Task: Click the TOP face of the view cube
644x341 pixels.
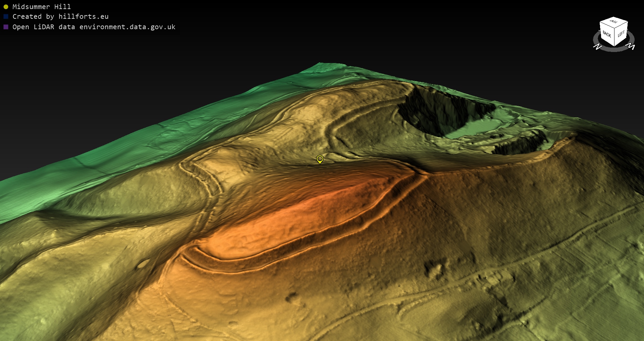Action: pos(613,22)
